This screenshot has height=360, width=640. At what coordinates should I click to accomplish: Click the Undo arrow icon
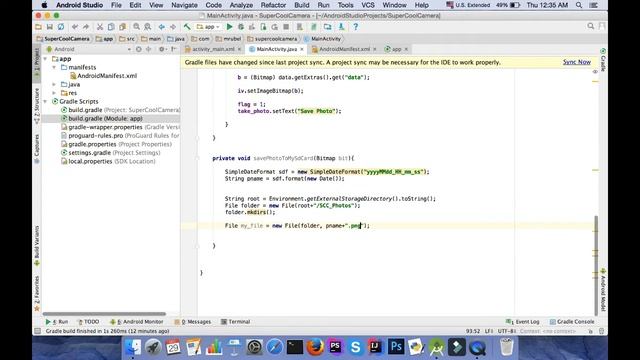click(75, 27)
